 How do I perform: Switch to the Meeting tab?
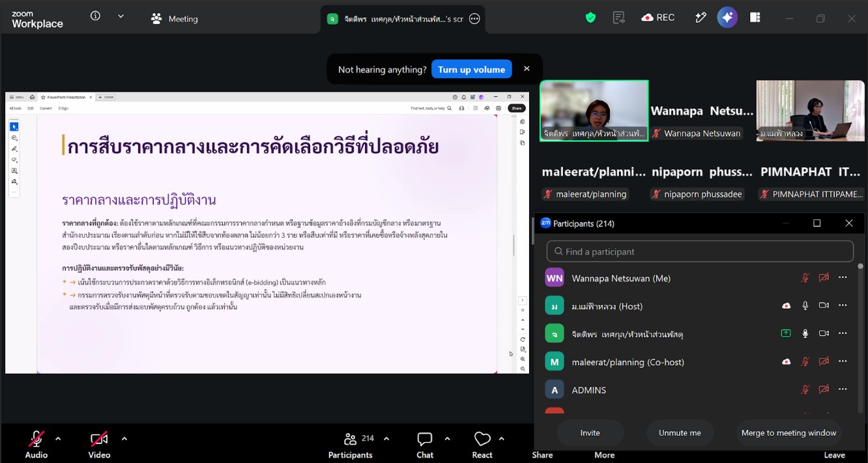click(174, 19)
